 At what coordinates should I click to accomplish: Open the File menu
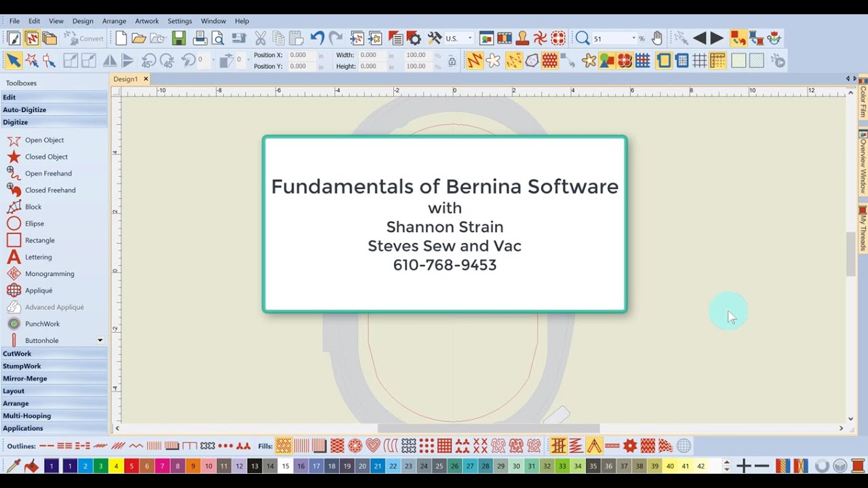tap(14, 21)
